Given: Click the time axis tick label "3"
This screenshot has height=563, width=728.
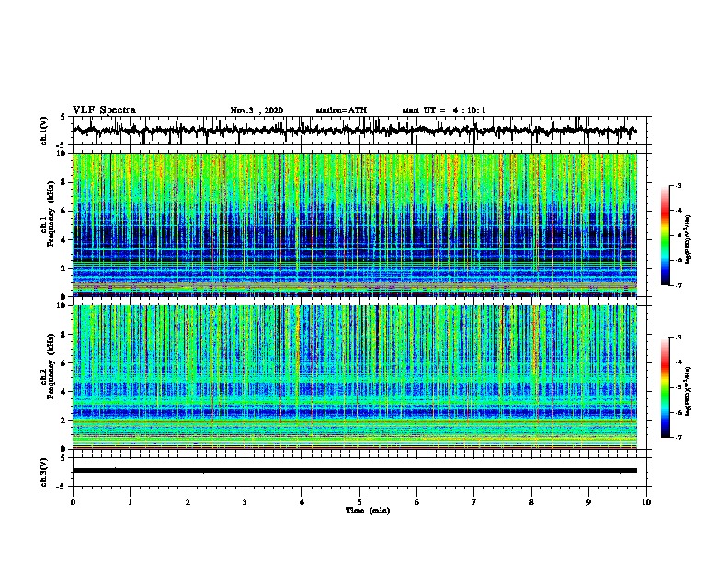Looking at the screenshot, I should click(245, 502).
